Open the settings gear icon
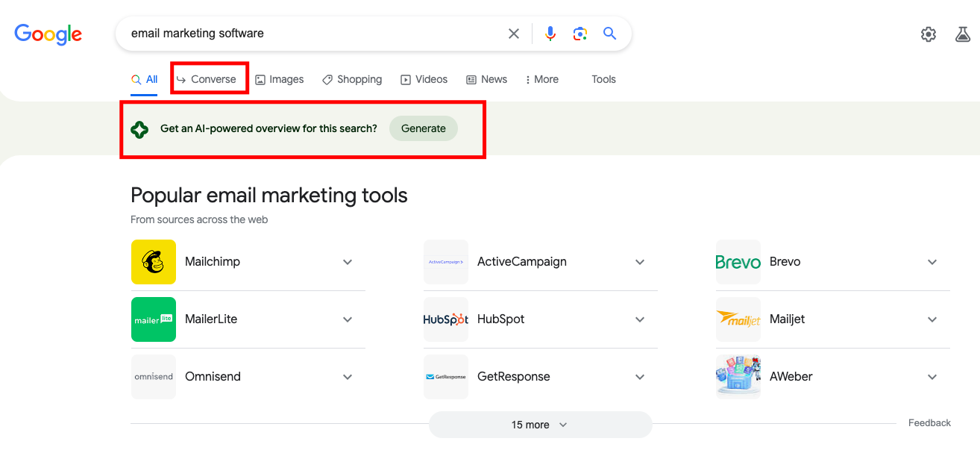Screen dimensions: 980x459 [929, 34]
